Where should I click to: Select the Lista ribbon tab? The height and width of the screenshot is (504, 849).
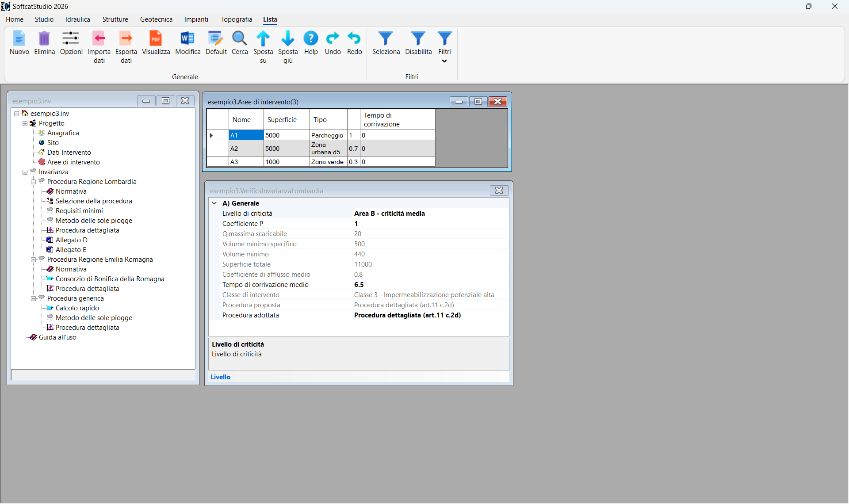pyautogui.click(x=270, y=19)
